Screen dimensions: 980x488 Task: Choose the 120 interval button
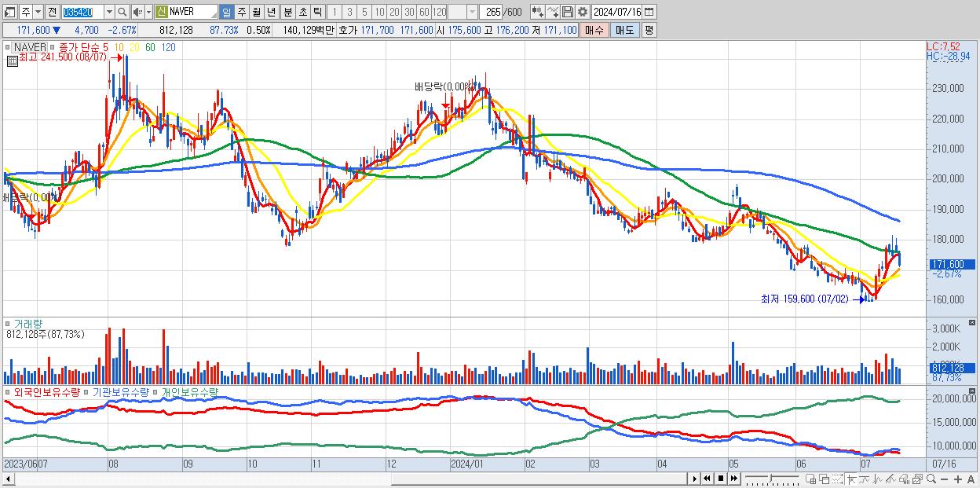click(x=440, y=13)
